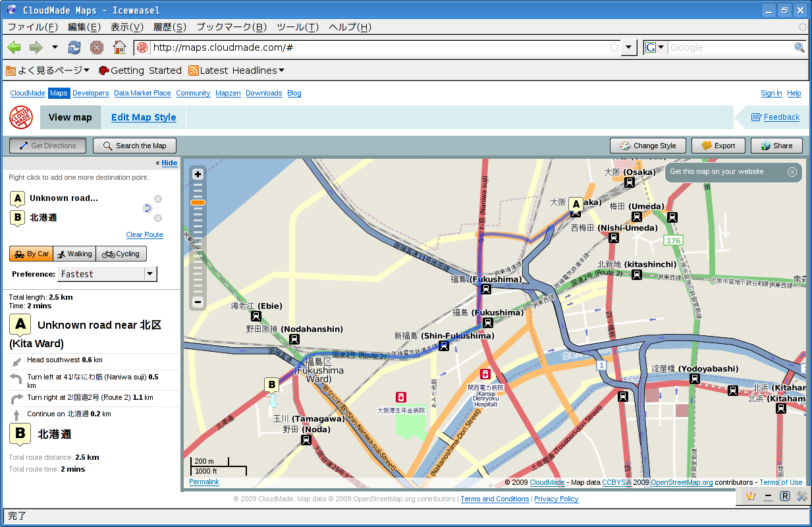
Task: Switch to the Edit Map Style tab
Action: [x=144, y=117]
